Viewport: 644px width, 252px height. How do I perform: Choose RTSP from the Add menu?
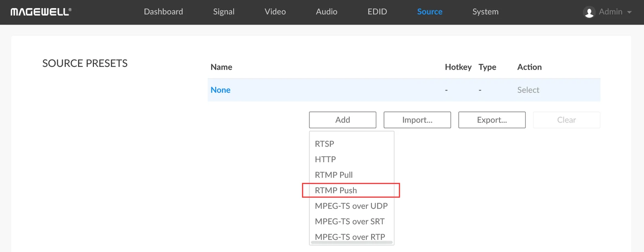pos(324,144)
